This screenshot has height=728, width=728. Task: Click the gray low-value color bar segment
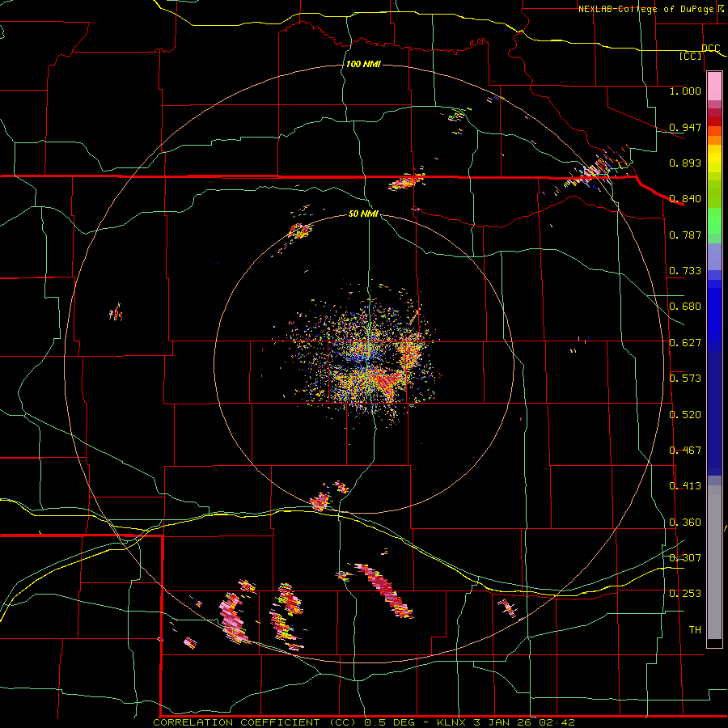(714, 562)
